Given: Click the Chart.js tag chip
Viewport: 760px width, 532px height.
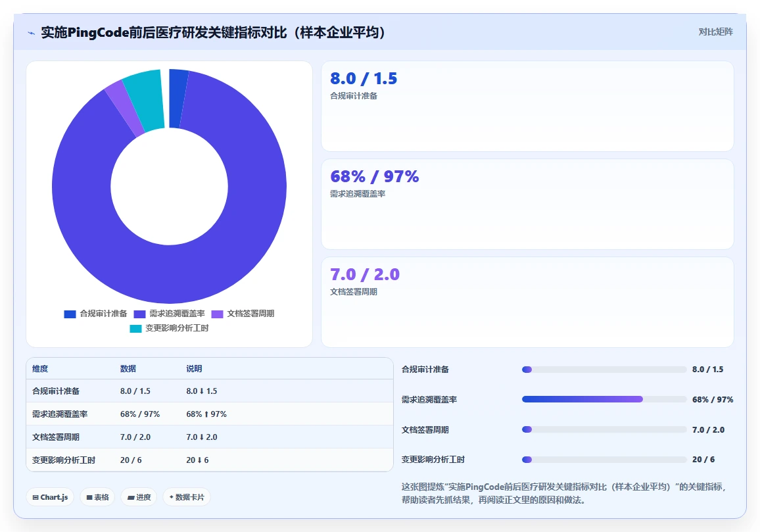Looking at the screenshot, I should click(50, 497).
